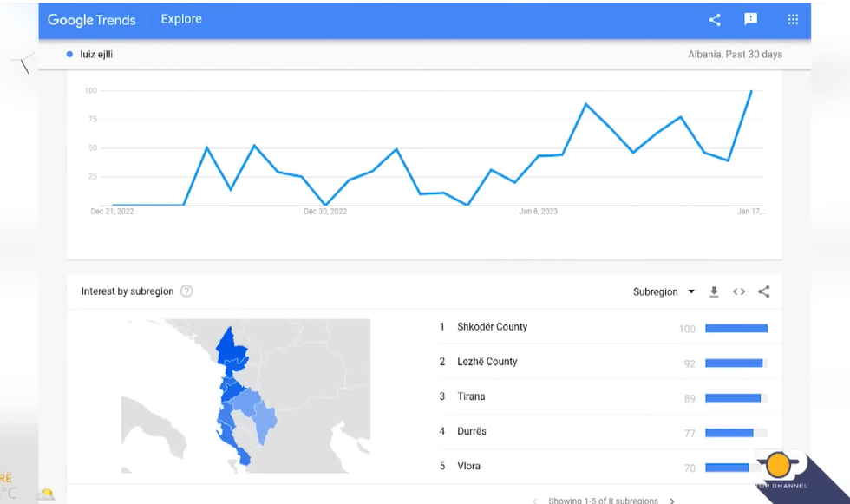Download the subregion data as CSV

pyautogui.click(x=714, y=292)
